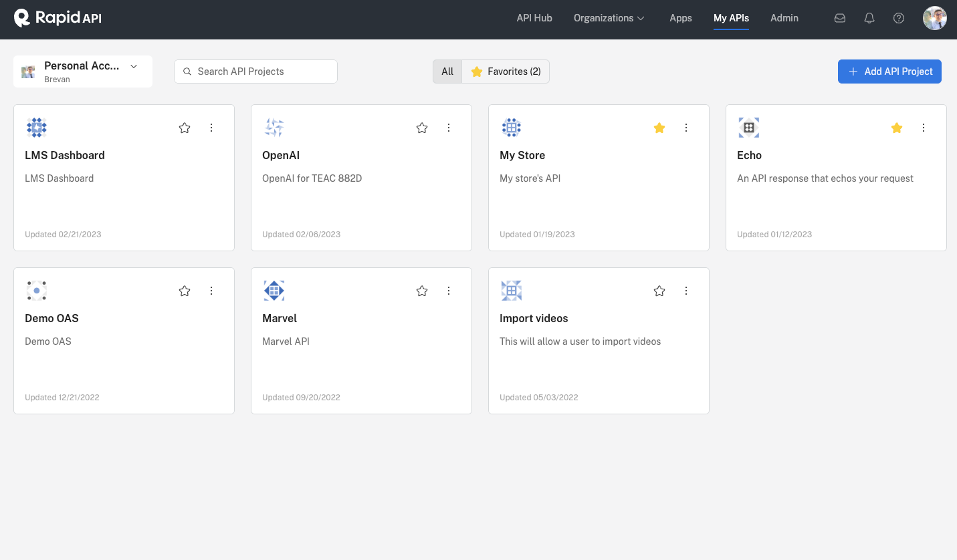The width and height of the screenshot is (957, 560).
Task: Click 'This will allow a user to import videos'
Action: click(x=580, y=341)
